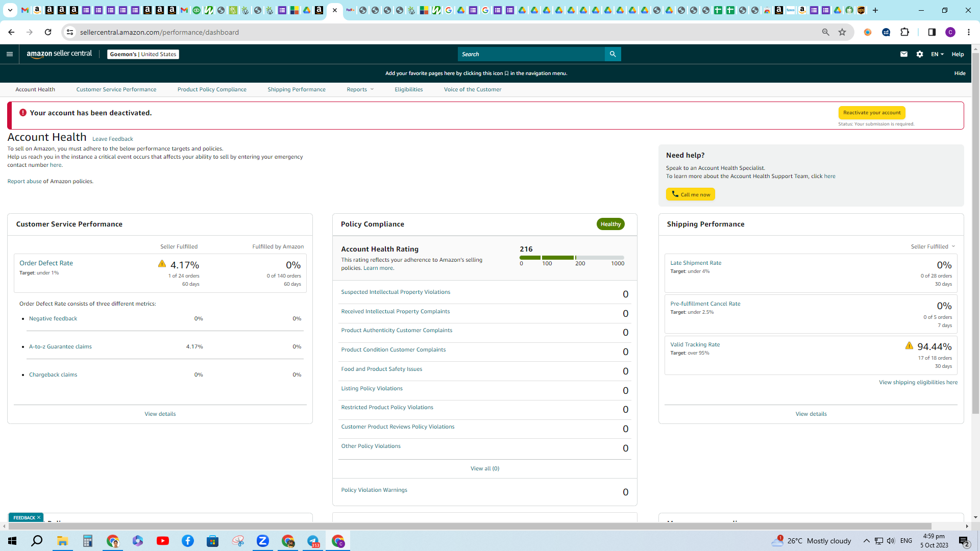
Task: Open the Goemon's United States account switcher
Action: pos(143,54)
